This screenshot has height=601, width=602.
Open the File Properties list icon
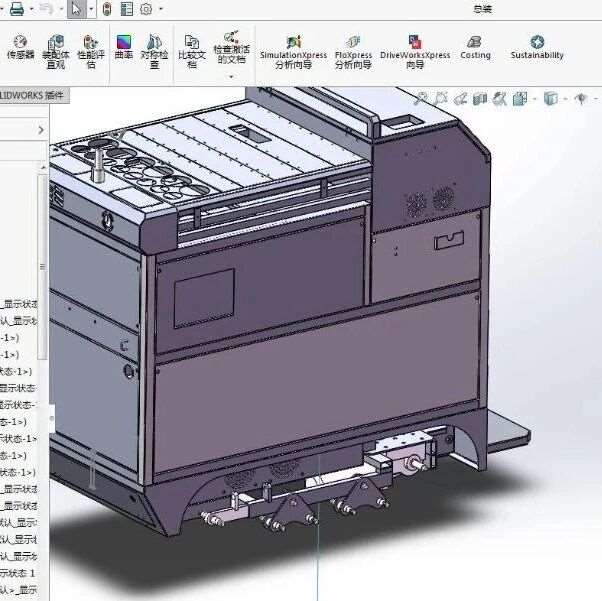(127, 9)
